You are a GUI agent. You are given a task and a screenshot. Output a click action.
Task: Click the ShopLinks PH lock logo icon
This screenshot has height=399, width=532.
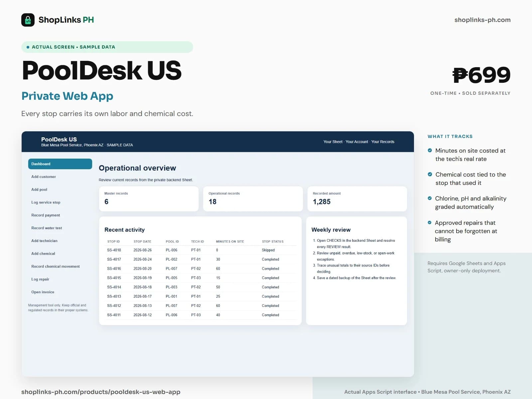point(28,20)
